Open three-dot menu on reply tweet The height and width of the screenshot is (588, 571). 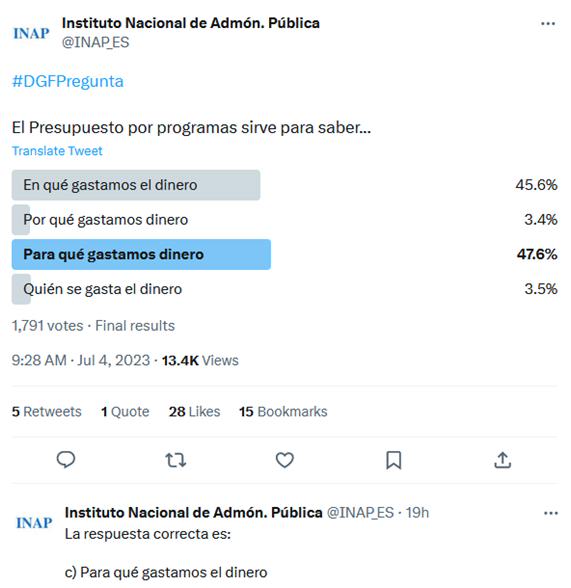click(x=550, y=513)
